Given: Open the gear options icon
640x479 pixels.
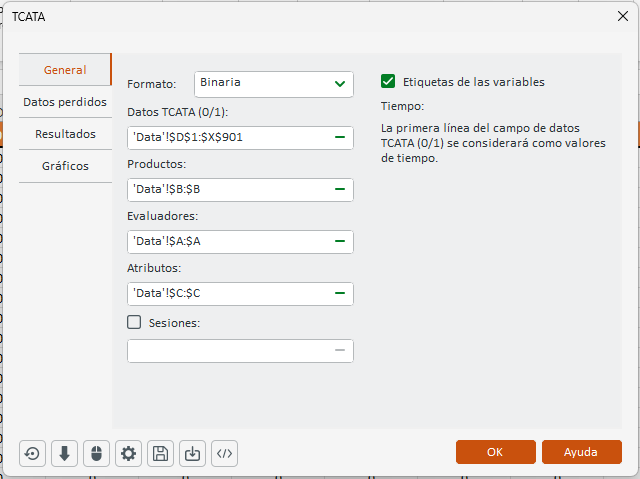Looking at the screenshot, I should coord(128,453).
